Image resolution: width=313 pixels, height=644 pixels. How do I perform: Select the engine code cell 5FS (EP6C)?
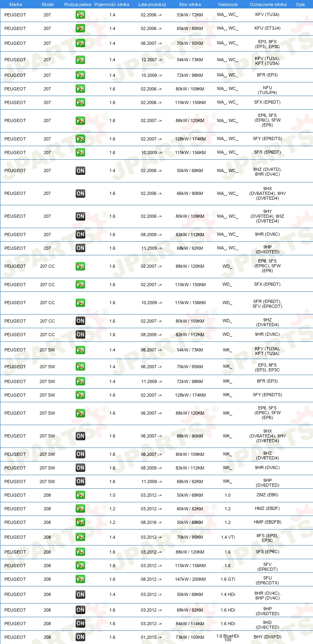[267, 552]
